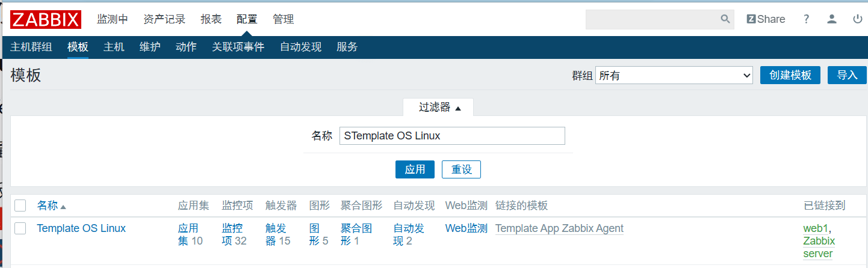This screenshot has height=268, width=868.
Task: Open the Template OS Linux template link
Action: [81, 228]
